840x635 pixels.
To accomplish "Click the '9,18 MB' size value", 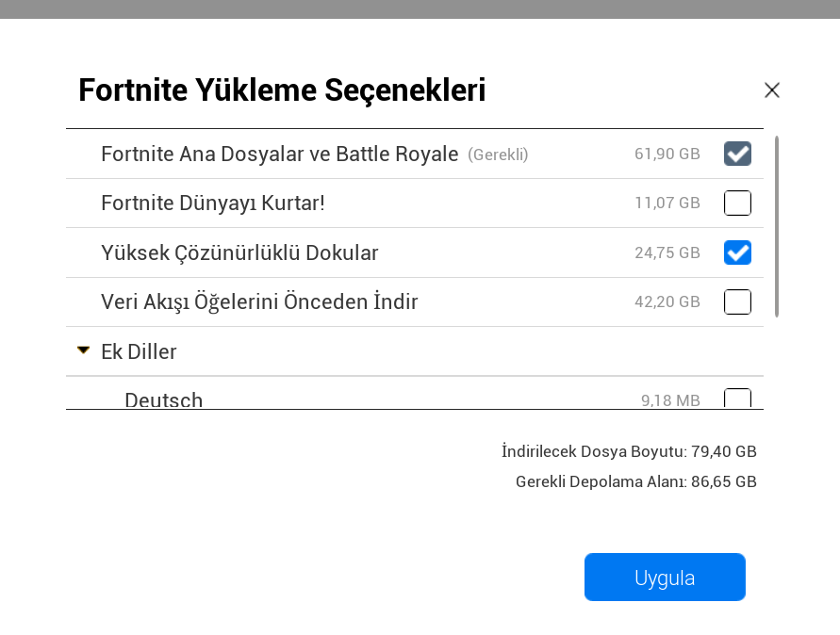I will coord(670,400).
